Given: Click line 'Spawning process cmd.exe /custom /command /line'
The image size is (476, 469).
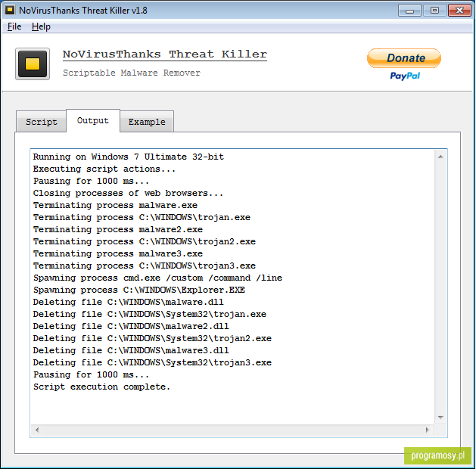Looking at the screenshot, I should click(157, 278).
